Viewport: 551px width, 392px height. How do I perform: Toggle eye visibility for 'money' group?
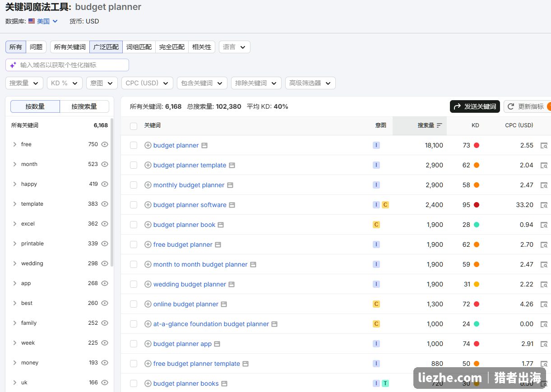click(105, 363)
